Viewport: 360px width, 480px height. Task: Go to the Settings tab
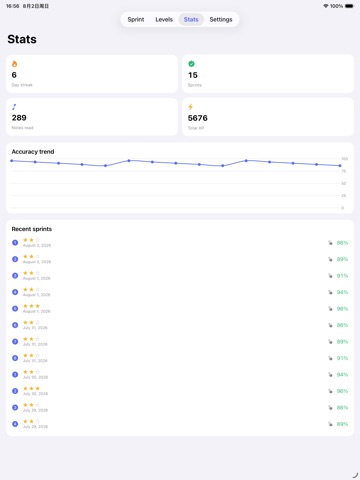pos(221,19)
